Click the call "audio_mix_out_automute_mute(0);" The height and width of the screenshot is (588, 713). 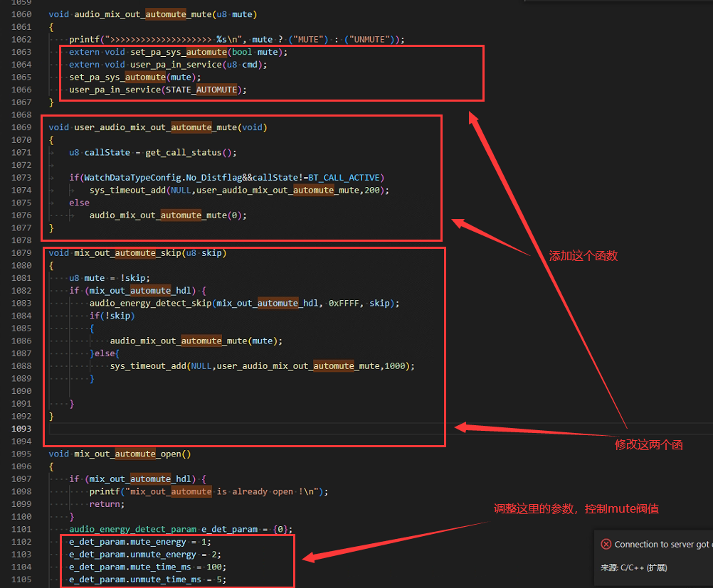coord(168,215)
